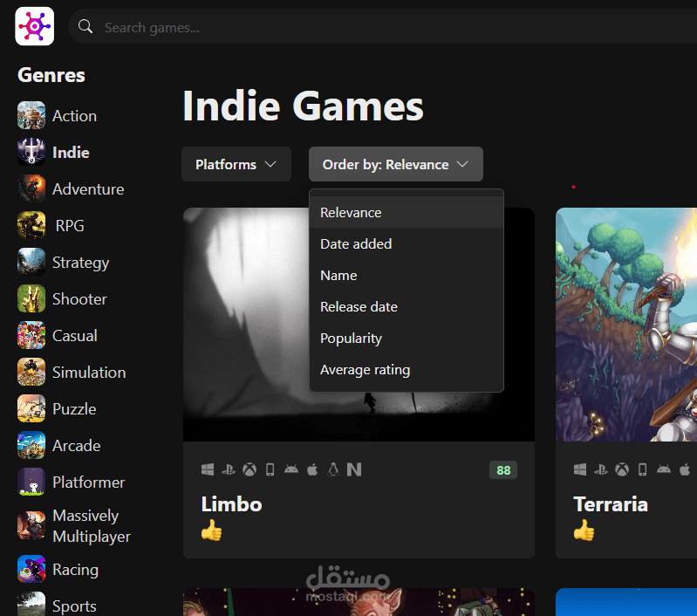Viewport: 697px width, 616px height.
Task: Click the Puzzle genre thumbnail icon
Action: [31, 409]
